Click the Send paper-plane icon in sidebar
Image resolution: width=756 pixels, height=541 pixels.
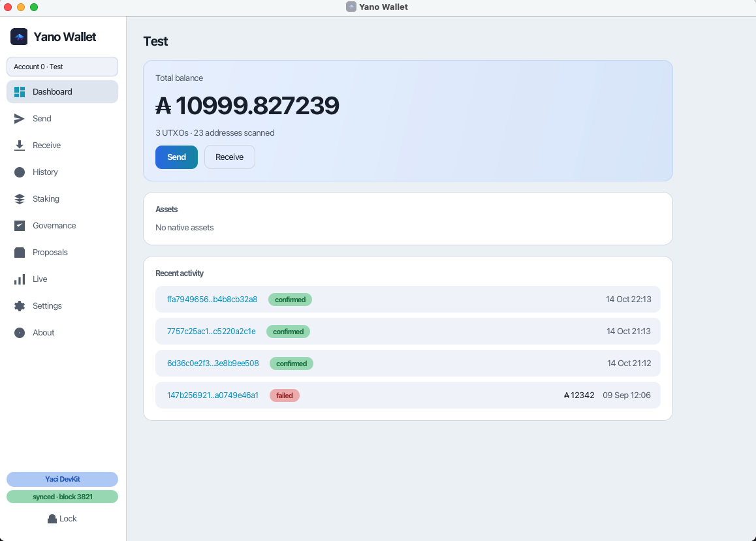point(20,119)
